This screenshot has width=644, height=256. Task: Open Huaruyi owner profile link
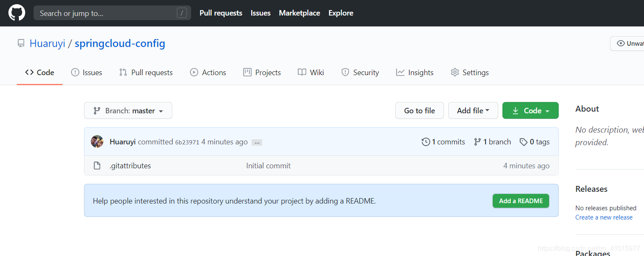click(47, 43)
